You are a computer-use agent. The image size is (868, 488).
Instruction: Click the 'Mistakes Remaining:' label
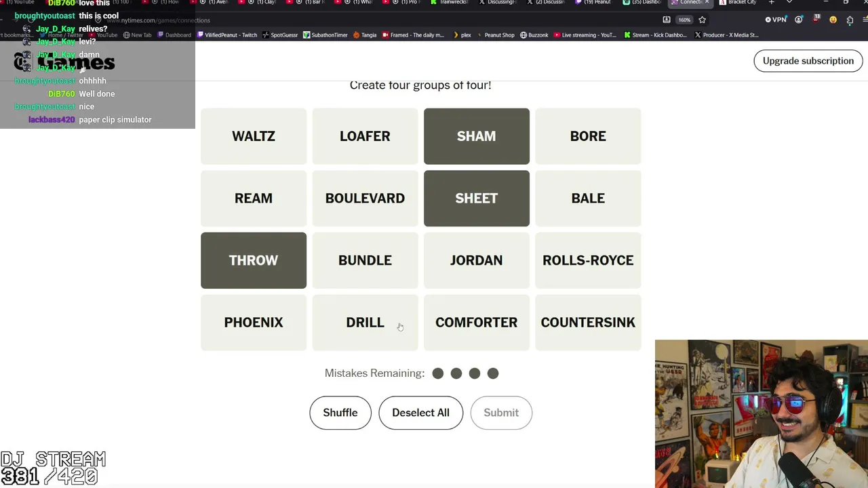click(x=374, y=373)
